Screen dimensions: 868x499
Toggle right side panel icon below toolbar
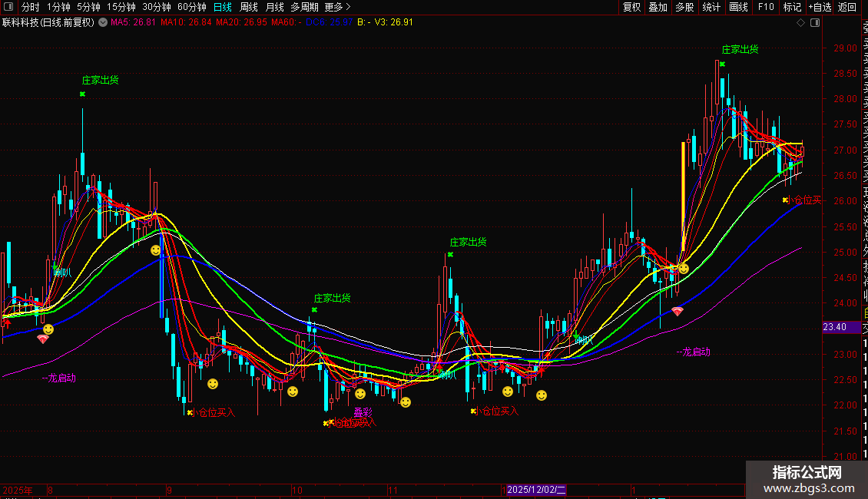click(815, 23)
